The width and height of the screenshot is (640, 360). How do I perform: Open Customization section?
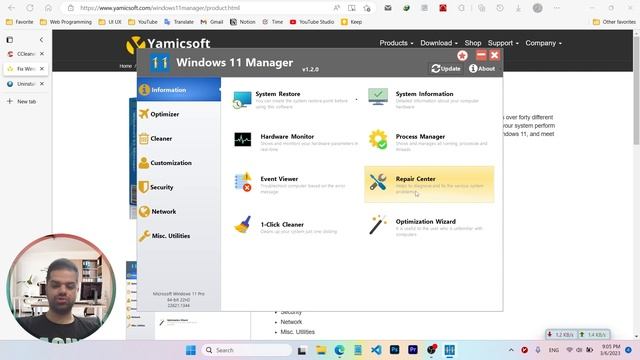(x=179, y=163)
